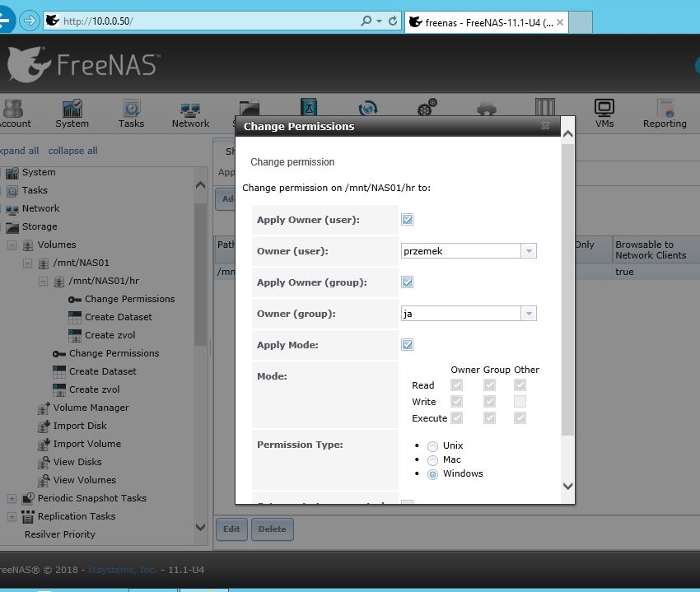The image size is (700, 592).
Task: Select Network in the sidebar tree
Action: coord(40,208)
